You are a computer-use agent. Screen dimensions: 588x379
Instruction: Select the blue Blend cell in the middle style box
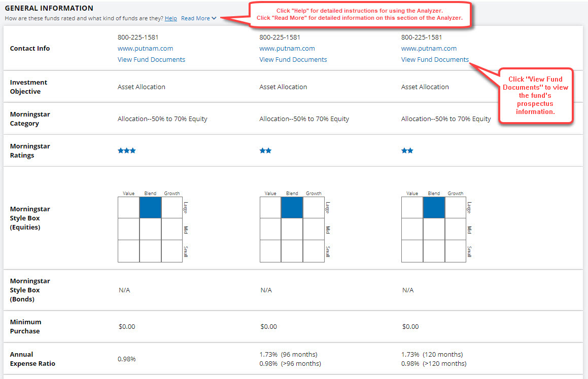[x=292, y=208]
